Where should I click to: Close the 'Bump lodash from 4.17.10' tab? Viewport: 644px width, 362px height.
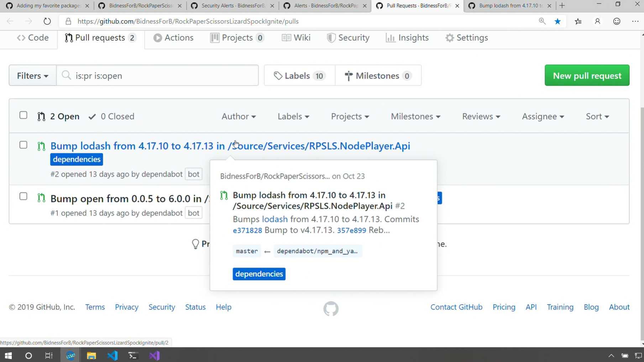(x=549, y=6)
